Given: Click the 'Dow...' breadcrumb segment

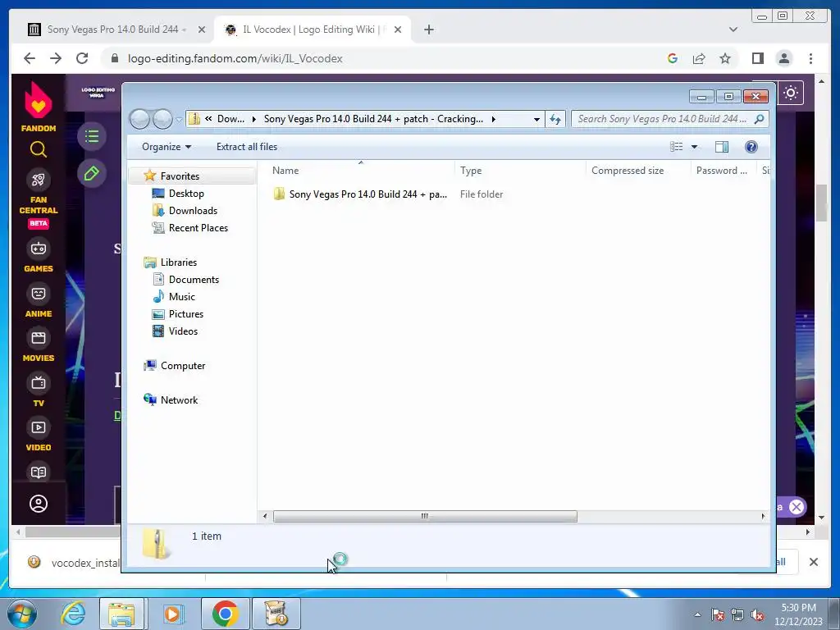Looking at the screenshot, I should [231, 119].
